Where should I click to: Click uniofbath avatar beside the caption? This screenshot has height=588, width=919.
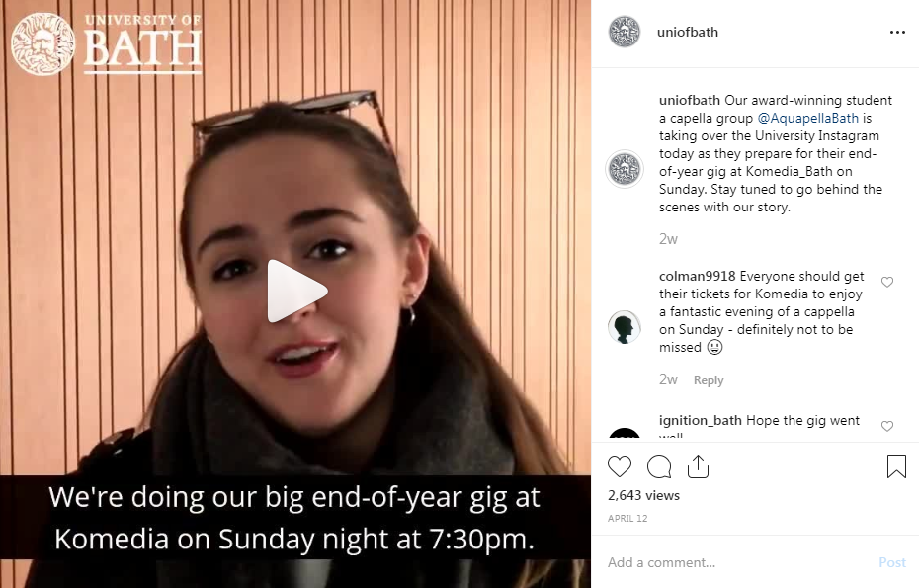[x=625, y=169]
